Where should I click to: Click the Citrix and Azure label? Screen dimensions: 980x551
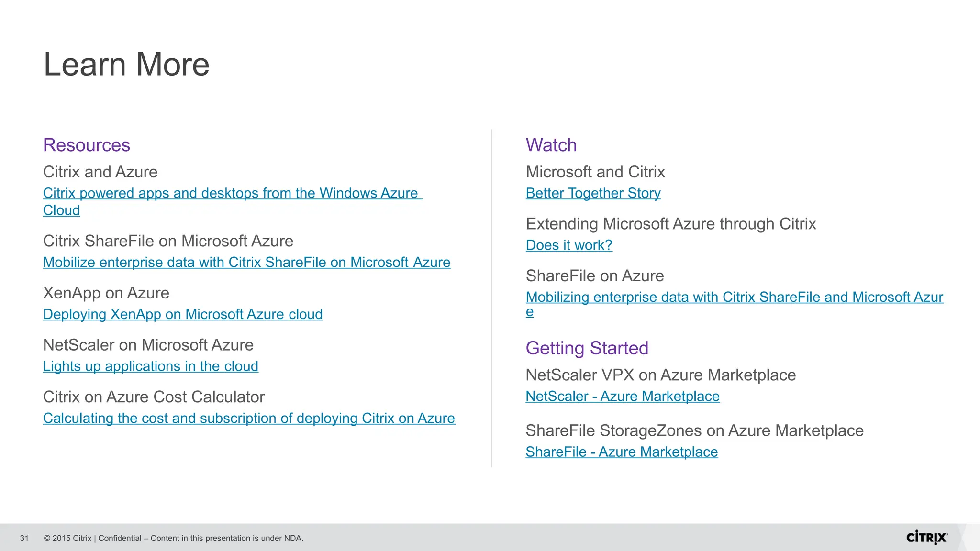point(100,172)
